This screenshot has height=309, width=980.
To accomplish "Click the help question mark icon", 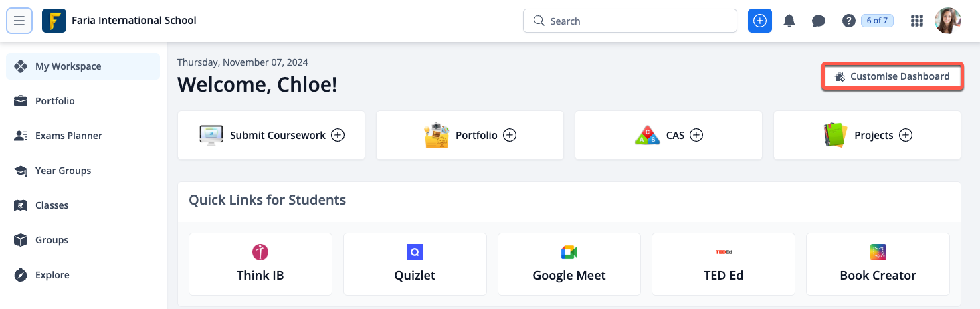I will 849,21.
